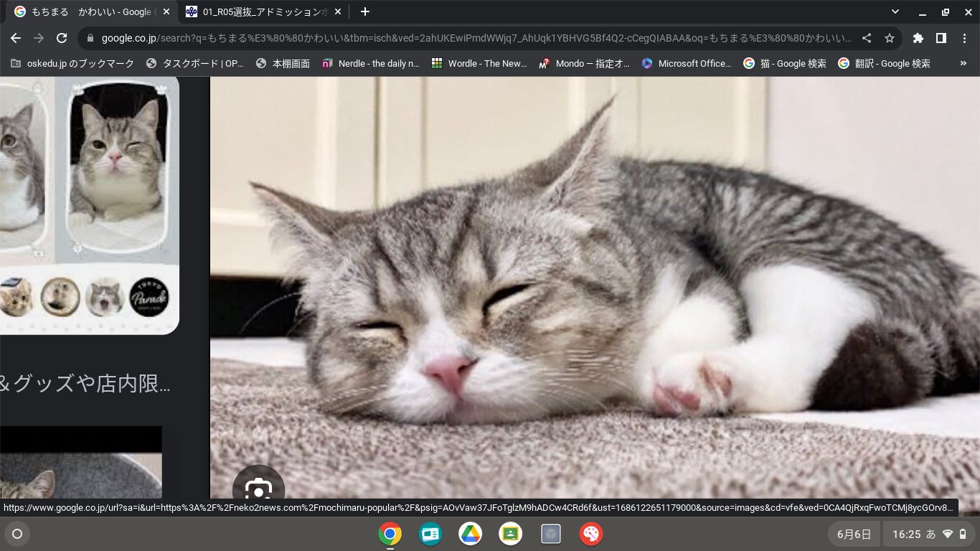Click the address bar URL field

(473, 38)
